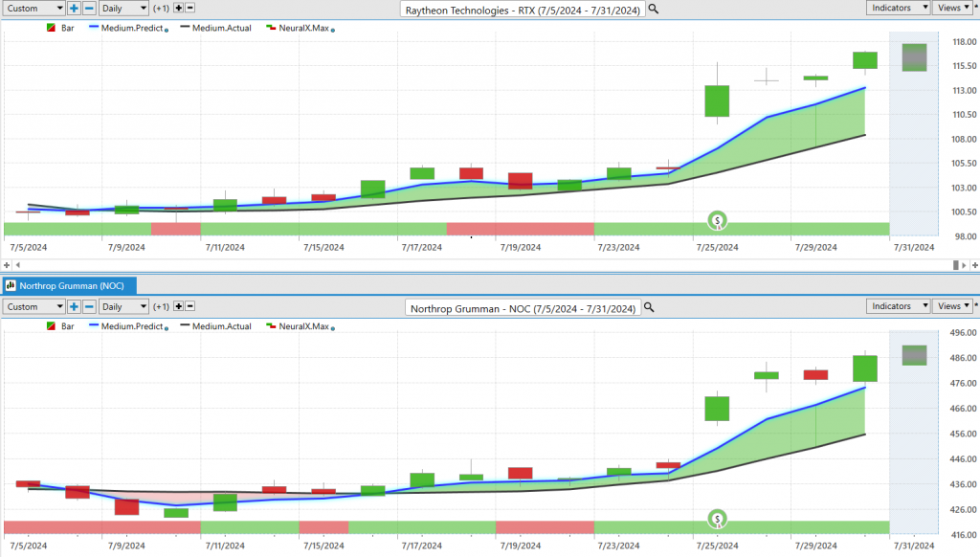Click Bar legend icon in RTX chart

(x=52, y=28)
